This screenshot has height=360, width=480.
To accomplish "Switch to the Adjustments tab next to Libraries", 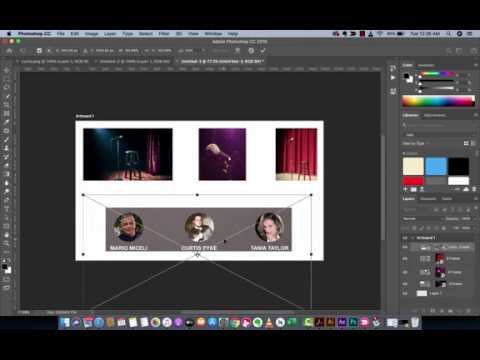I will click(435, 115).
